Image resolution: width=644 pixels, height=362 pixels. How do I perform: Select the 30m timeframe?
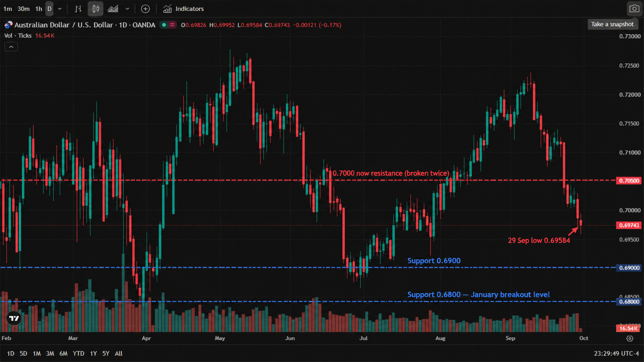click(x=24, y=9)
